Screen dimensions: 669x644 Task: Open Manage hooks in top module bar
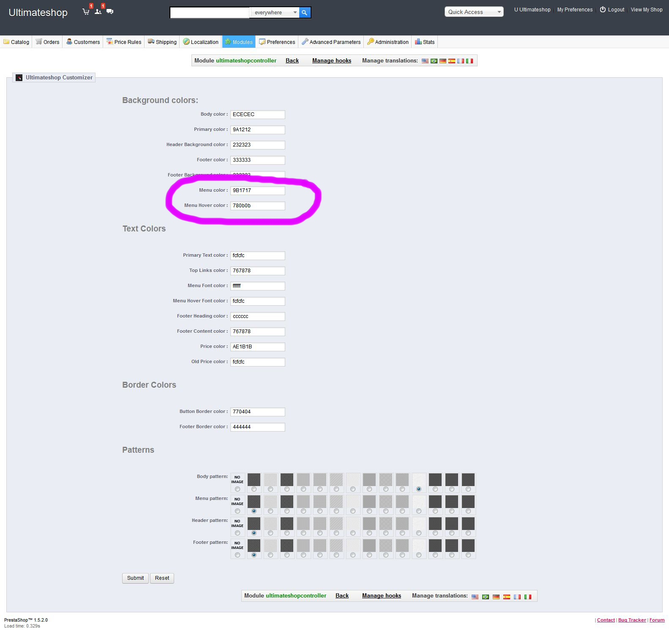(x=332, y=61)
